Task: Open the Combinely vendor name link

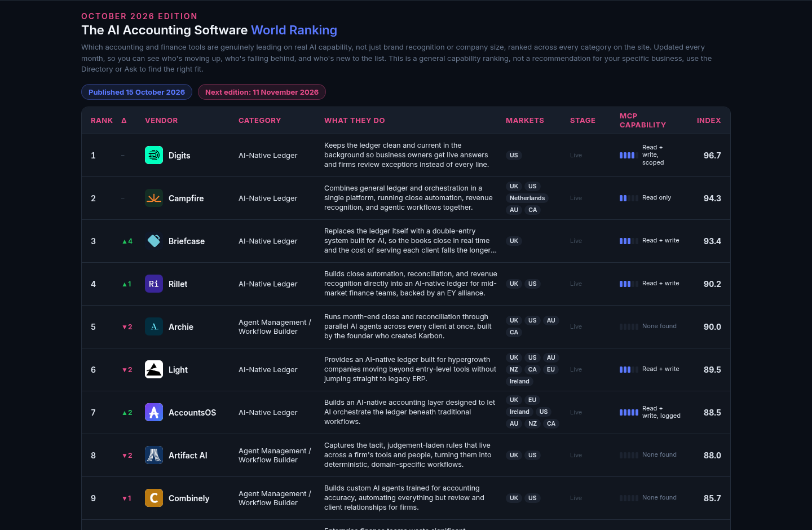Action: pyautogui.click(x=189, y=498)
